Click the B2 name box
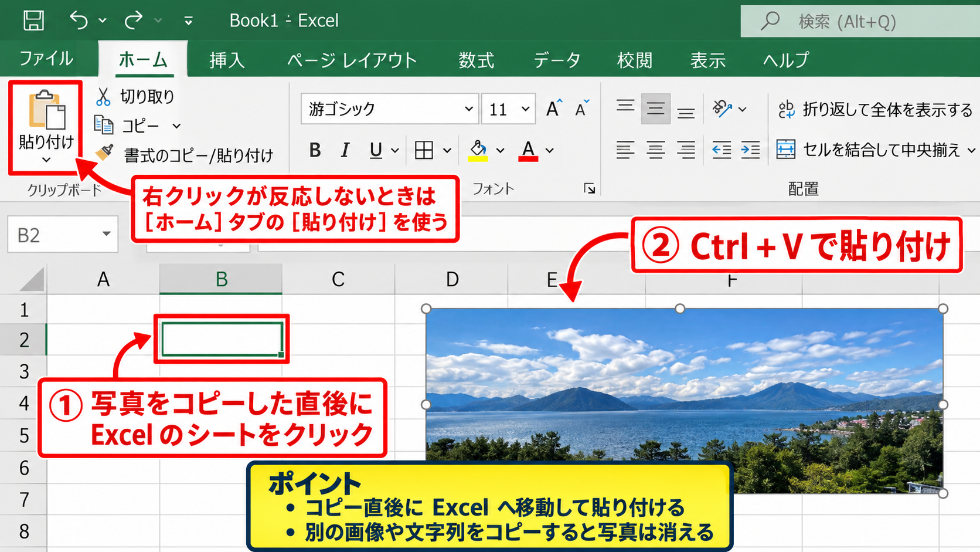Viewport: 980px width, 552px height. click(63, 235)
